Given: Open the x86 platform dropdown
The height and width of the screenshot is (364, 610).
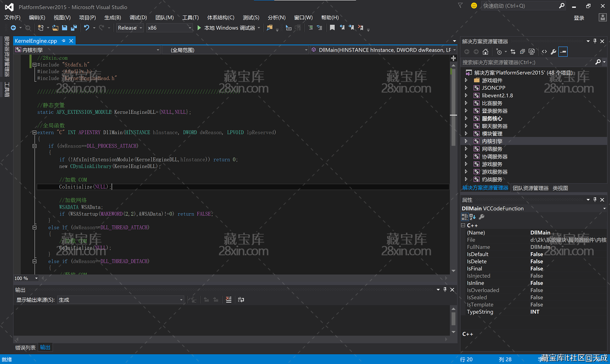Looking at the screenshot, I should [170, 28].
